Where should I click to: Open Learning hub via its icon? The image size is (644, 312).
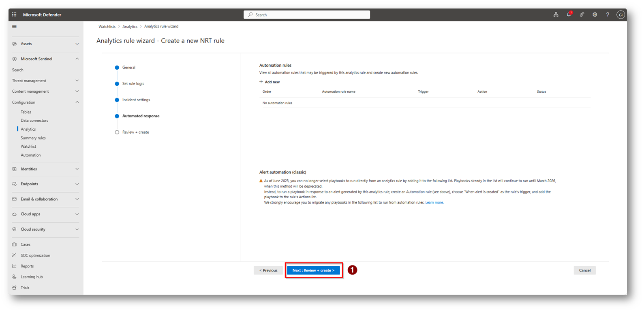click(14, 277)
